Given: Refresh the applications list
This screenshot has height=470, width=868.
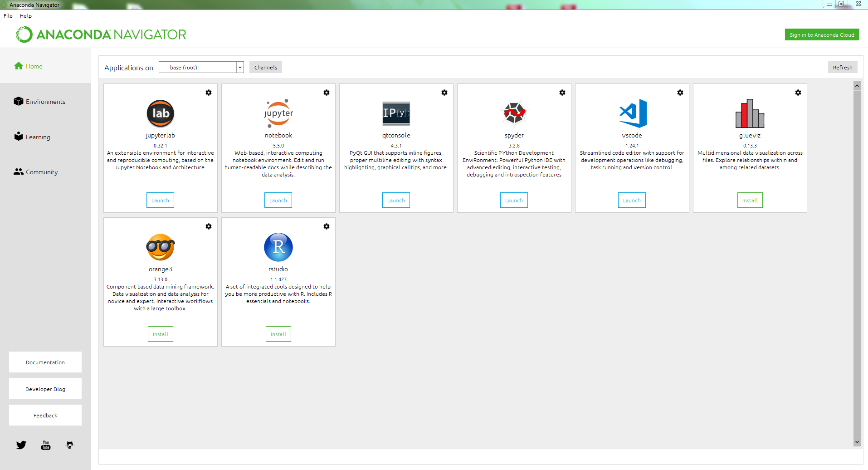Looking at the screenshot, I should 843,68.
